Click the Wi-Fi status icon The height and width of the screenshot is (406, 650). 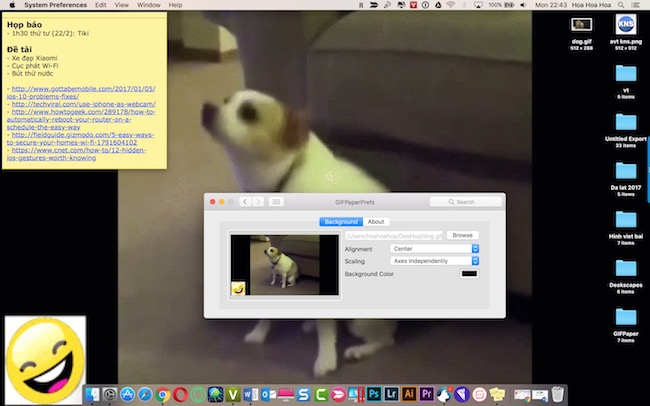(451, 5)
